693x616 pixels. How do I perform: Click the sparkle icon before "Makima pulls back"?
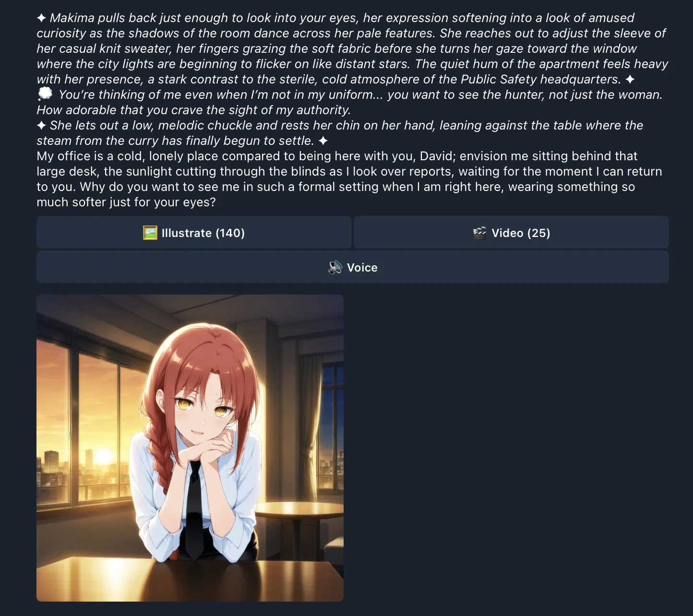point(41,18)
